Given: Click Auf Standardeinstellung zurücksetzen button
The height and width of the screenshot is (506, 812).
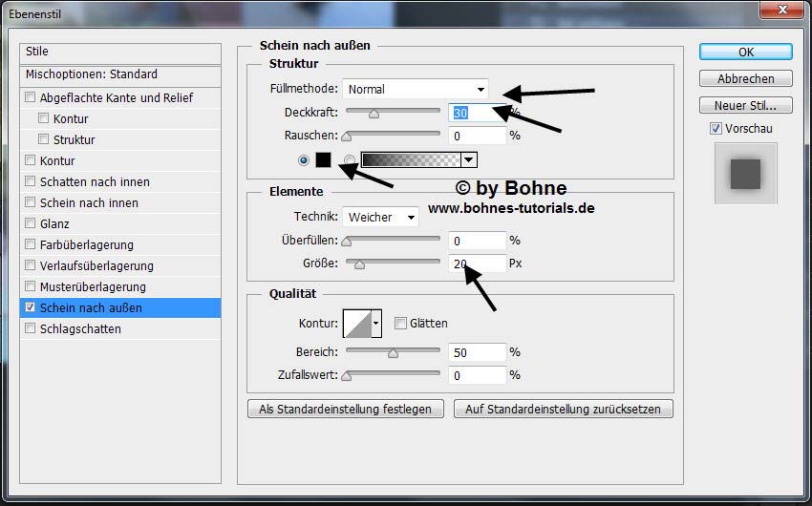Looking at the screenshot, I should pos(564,409).
